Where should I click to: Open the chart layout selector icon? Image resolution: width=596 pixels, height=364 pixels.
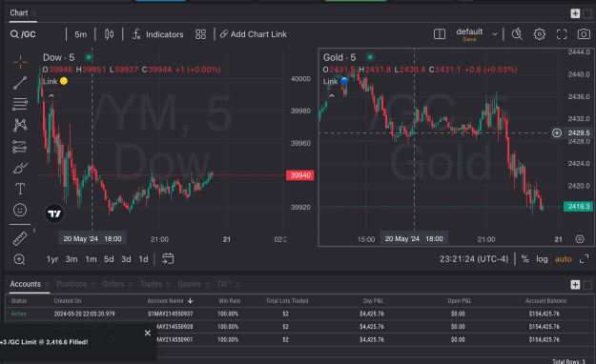440,34
